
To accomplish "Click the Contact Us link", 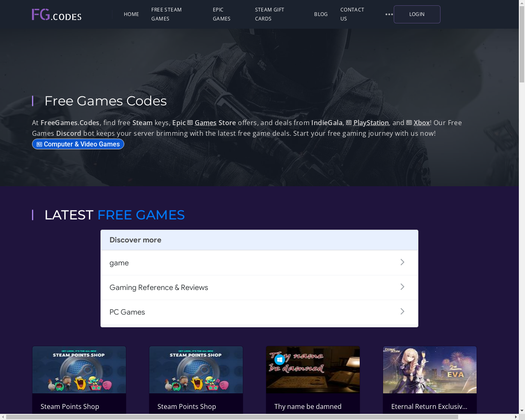I will [x=352, y=14].
